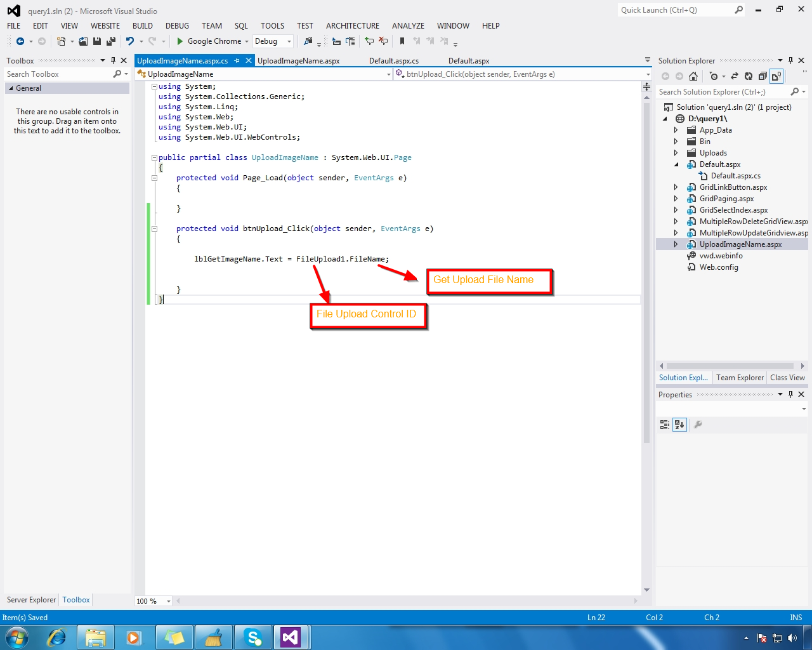Collapse All items in Solution Explorer

763,76
